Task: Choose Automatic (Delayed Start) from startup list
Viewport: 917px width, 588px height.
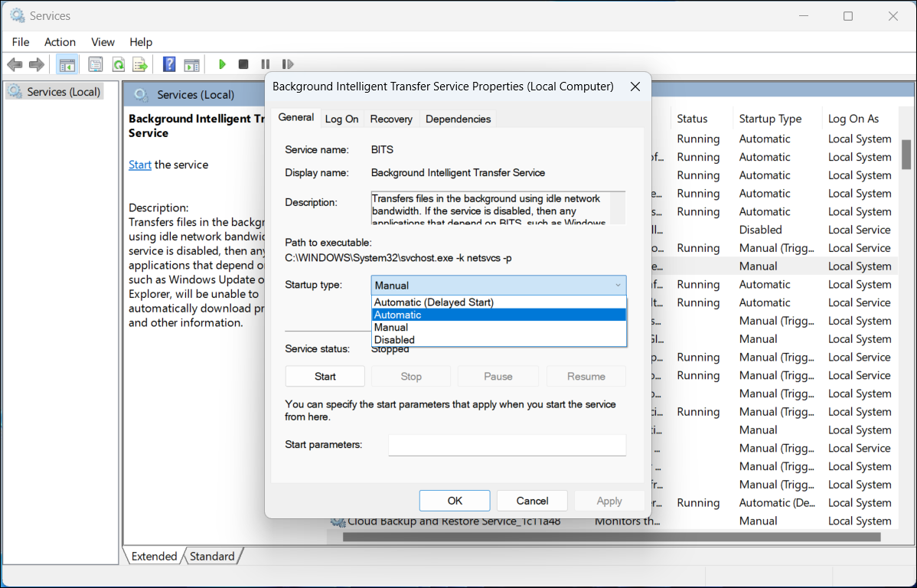Action: tap(499, 302)
